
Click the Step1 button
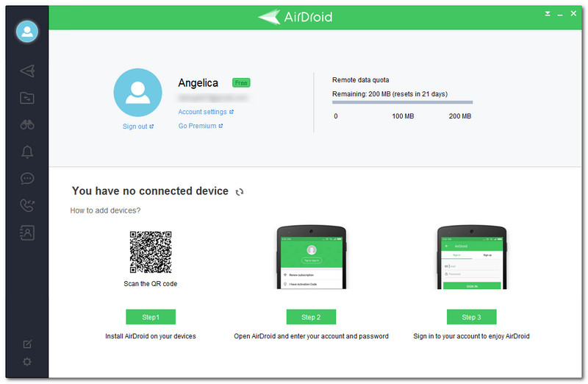point(151,317)
